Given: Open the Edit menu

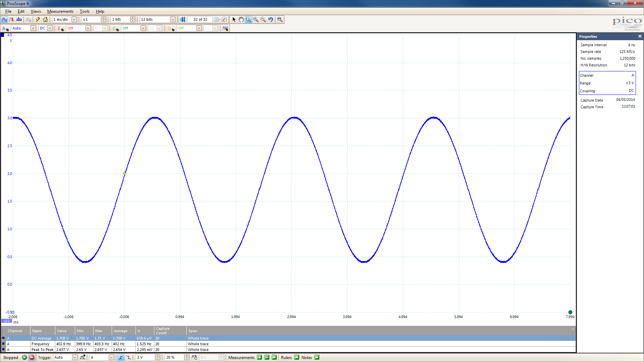Looking at the screenshot, I should [21, 11].
